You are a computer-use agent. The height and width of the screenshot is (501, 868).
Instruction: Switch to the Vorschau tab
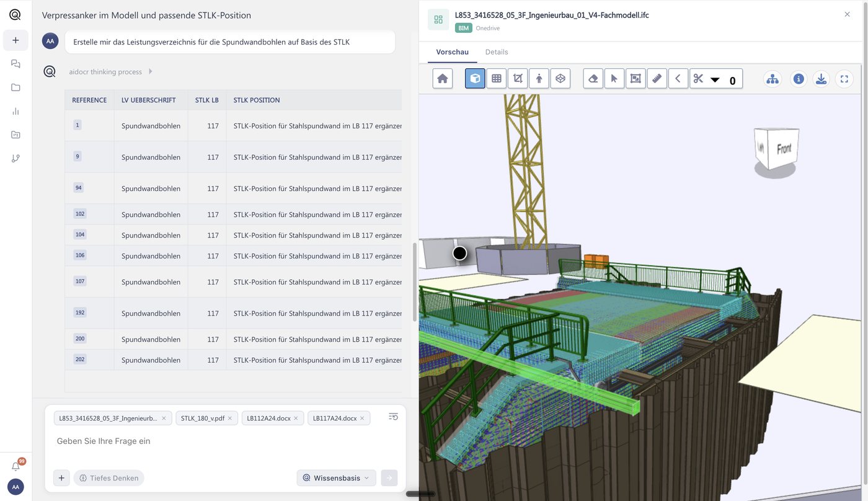pyautogui.click(x=453, y=52)
